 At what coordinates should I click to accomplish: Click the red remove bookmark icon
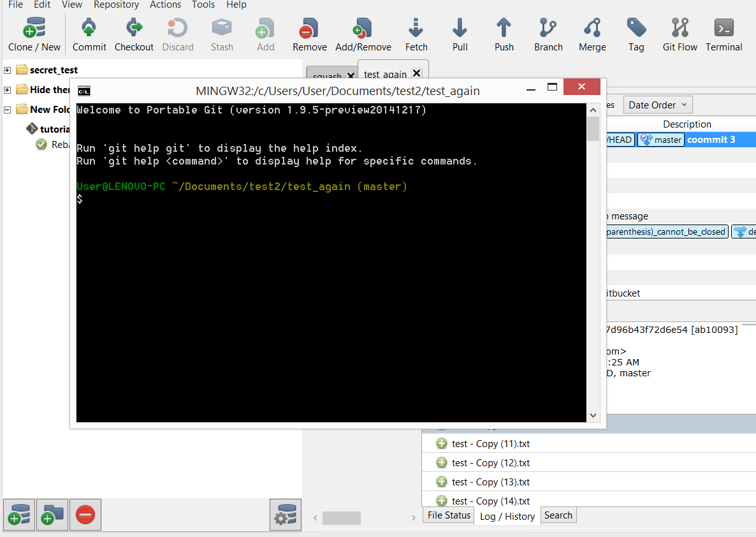point(85,515)
